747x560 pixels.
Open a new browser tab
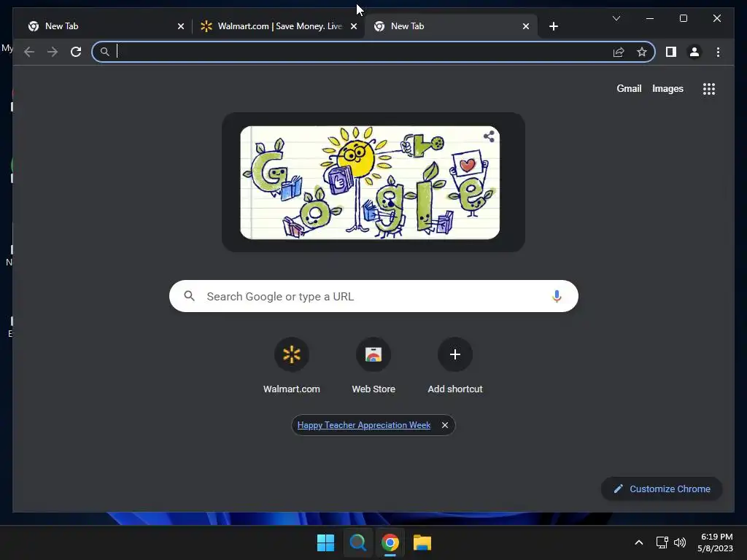[553, 26]
